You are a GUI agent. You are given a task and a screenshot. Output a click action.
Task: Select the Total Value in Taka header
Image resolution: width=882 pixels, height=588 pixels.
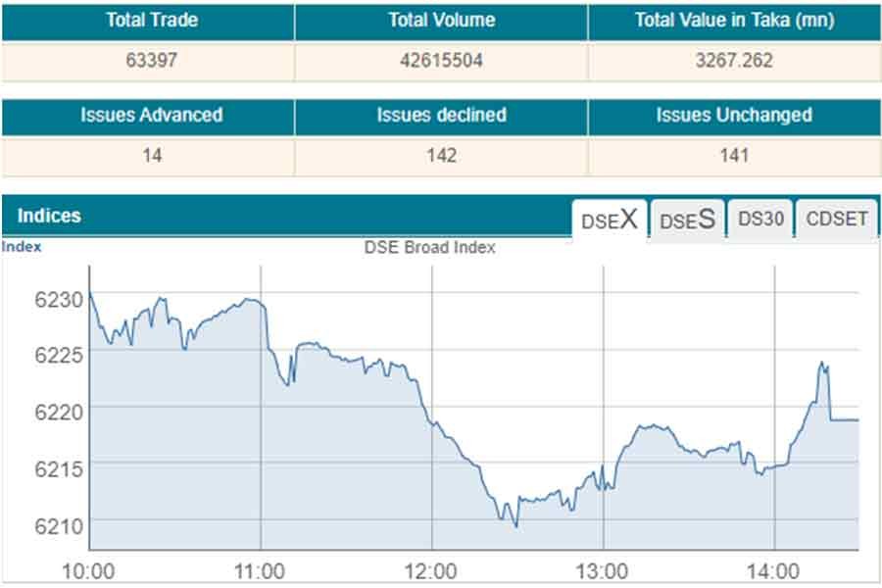(734, 20)
